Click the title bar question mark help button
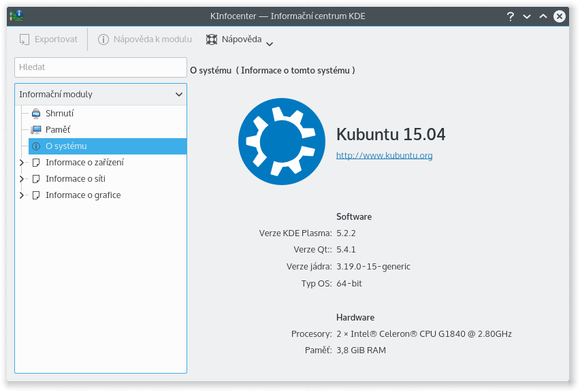 (x=511, y=16)
